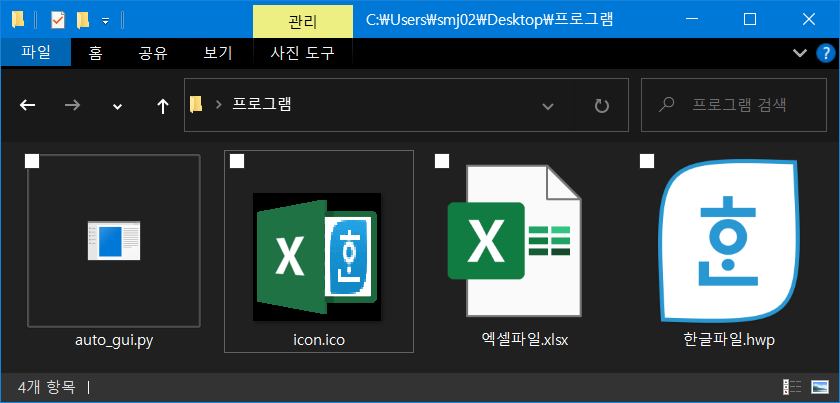Switch to the 공유 ribbon tab
This screenshot has width=840, height=403.
pos(153,53)
